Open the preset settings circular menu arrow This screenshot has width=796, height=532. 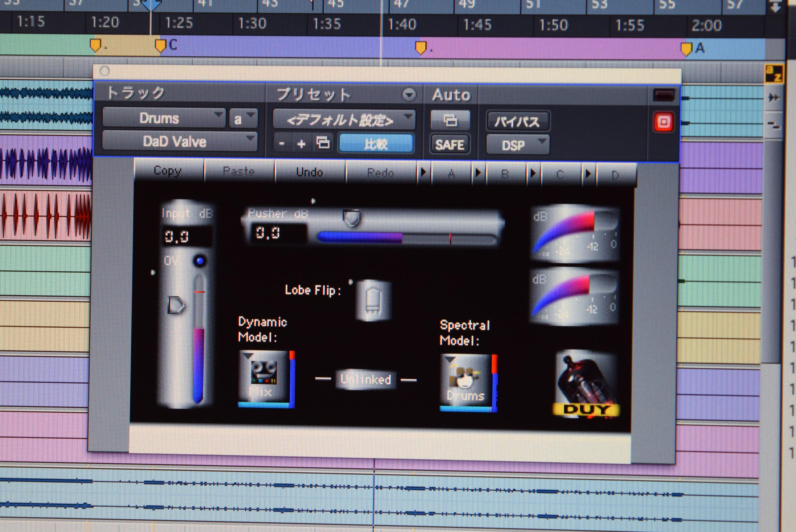coord(409,95)
